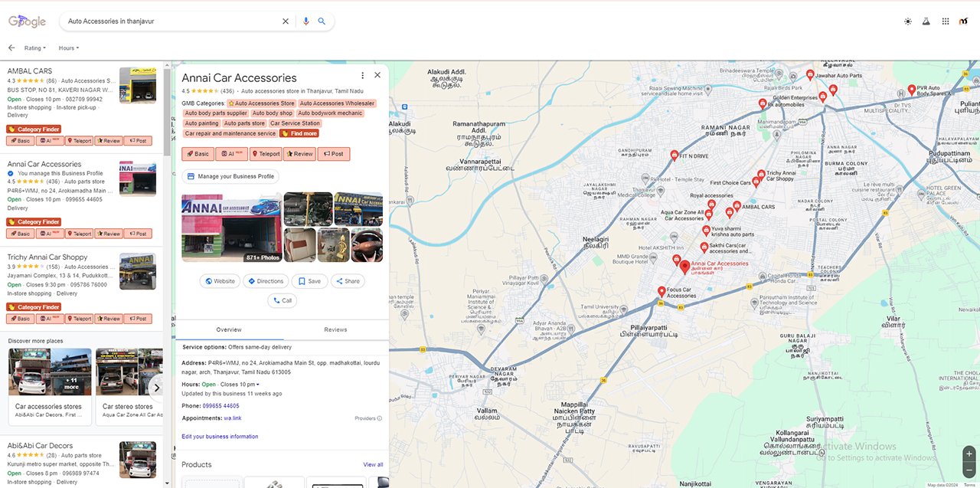Click the Directions button
The width and height of the screenshot is (980, 488).
pos(265,281)
